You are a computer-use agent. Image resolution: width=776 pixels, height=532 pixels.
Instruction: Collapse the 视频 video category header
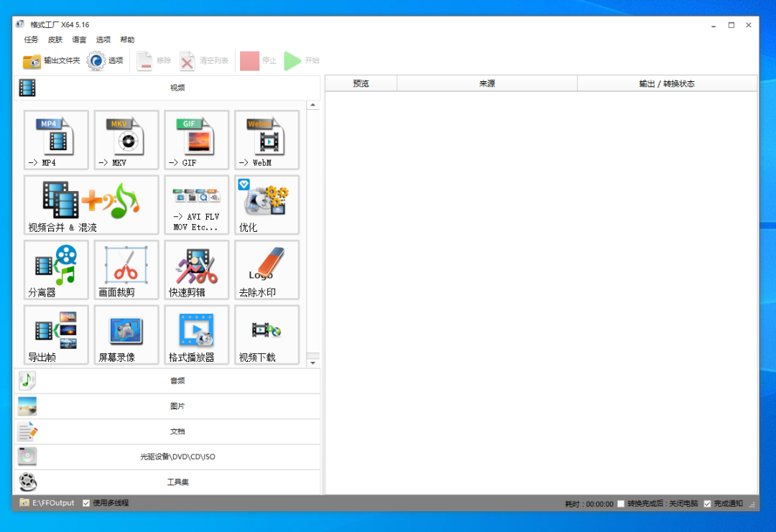(167, 88)
